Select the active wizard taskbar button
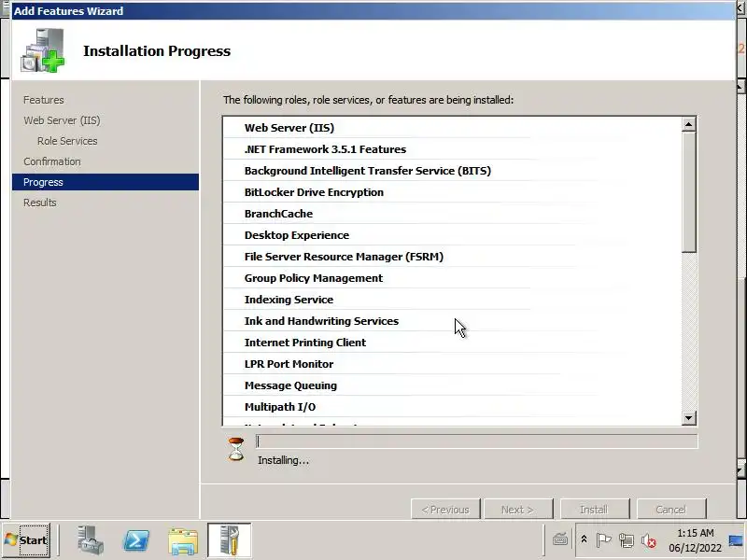 pos(229,540)
